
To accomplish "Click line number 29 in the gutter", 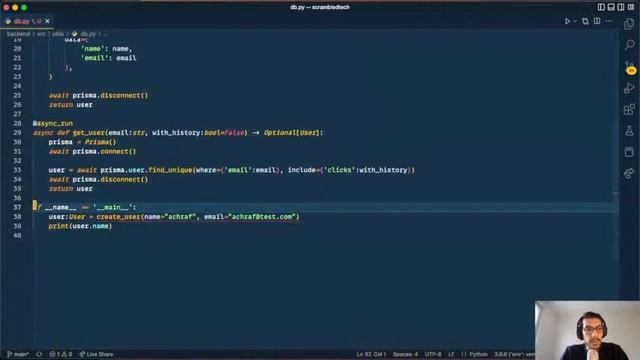I will pyautogui.click(x=17, y=133).
